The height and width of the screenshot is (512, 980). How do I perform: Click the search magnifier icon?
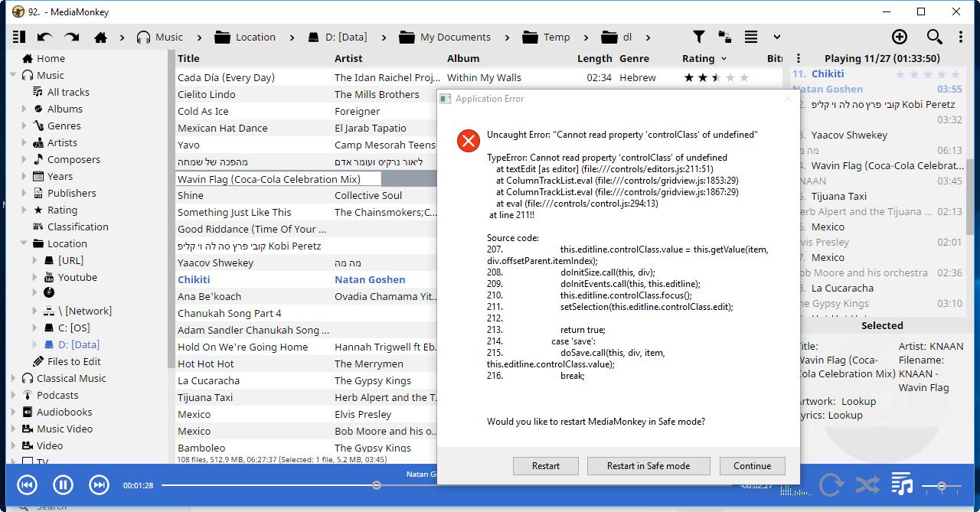[934, 37]
